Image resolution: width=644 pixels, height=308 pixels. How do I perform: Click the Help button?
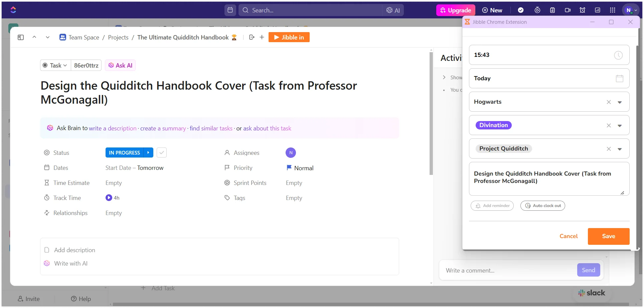[x=81, y=299]
